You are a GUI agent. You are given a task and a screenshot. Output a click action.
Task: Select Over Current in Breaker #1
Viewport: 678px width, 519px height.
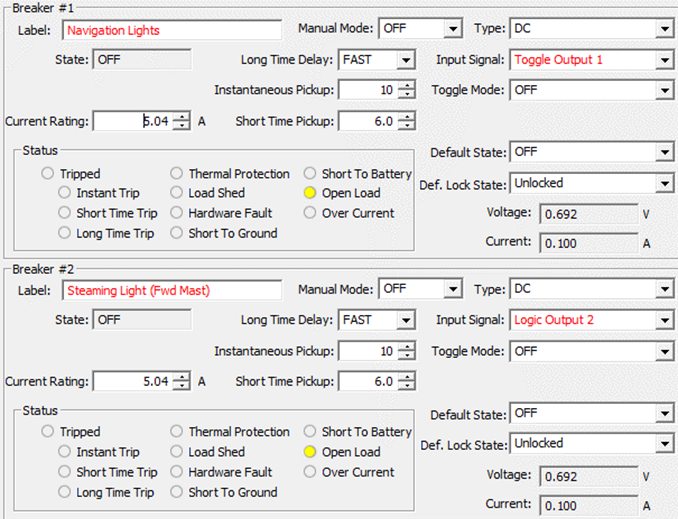[310, 213]
